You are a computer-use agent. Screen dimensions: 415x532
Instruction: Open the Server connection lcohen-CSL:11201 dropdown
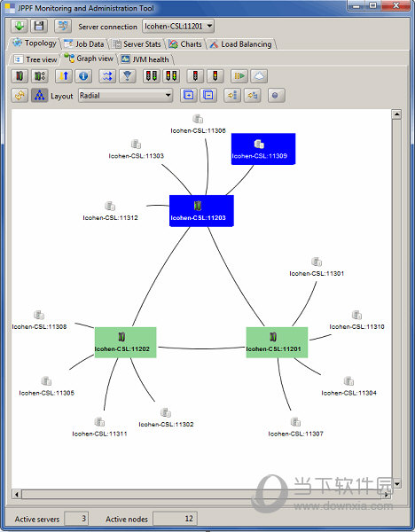point(178,26)
